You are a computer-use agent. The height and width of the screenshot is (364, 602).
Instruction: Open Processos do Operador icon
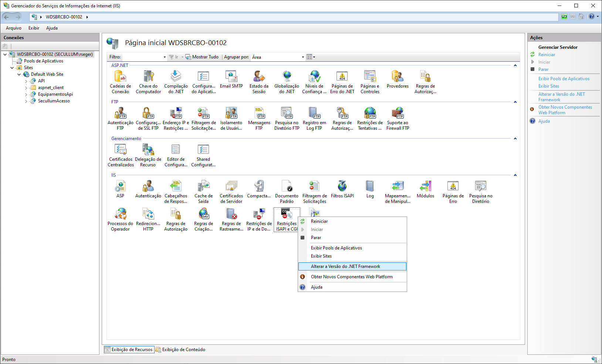120,214
